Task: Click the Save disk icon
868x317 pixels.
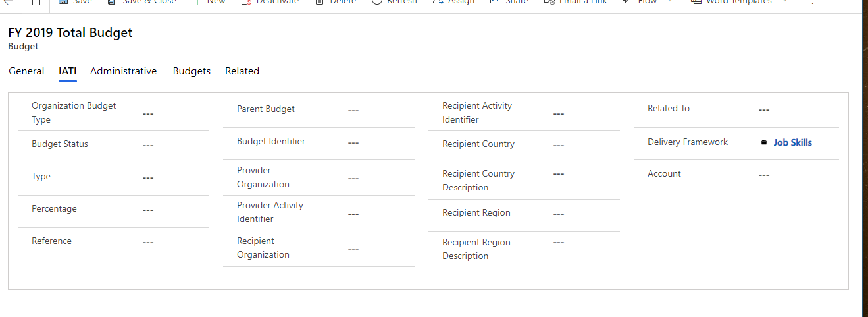Action: point(63,2)
